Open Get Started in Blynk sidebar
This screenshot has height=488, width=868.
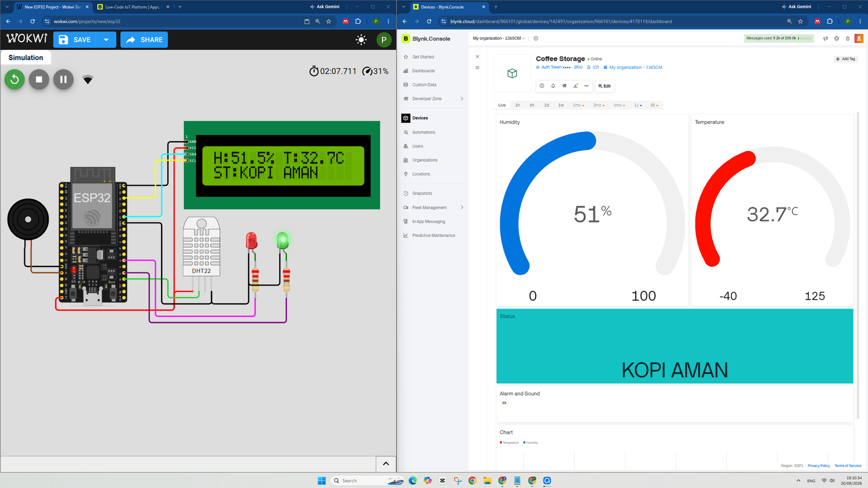(423, 57)
